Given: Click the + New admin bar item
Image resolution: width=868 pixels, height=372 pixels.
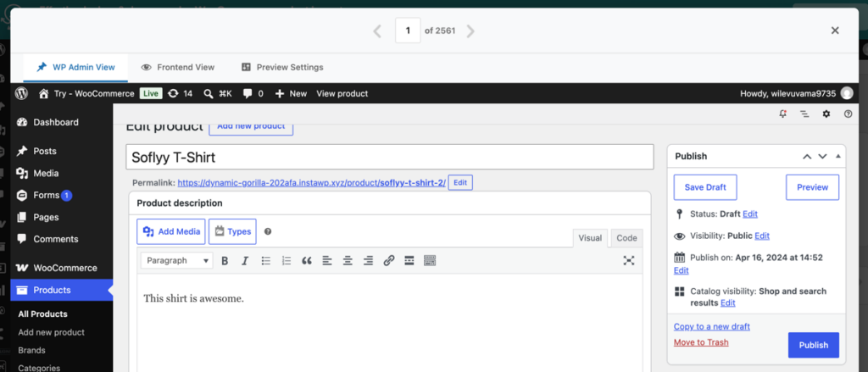Looking at the screenshot, I should click(291, 93).
